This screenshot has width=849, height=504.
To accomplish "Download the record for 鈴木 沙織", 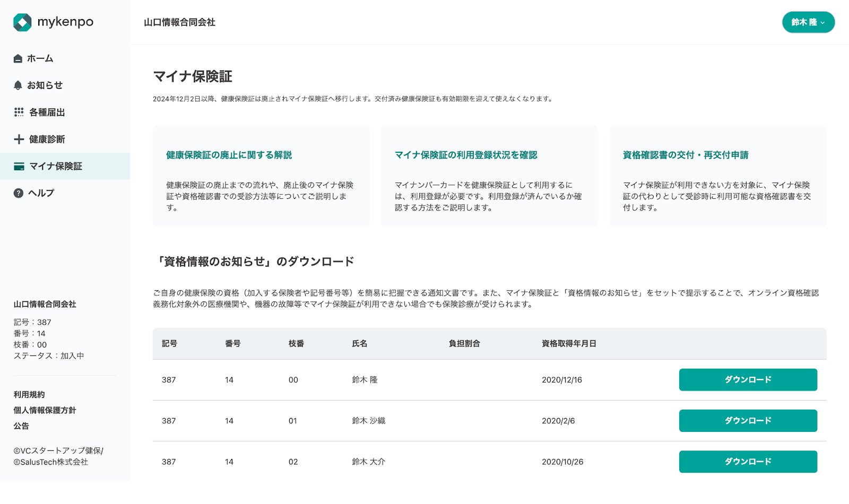I will [x=747, y=421].
